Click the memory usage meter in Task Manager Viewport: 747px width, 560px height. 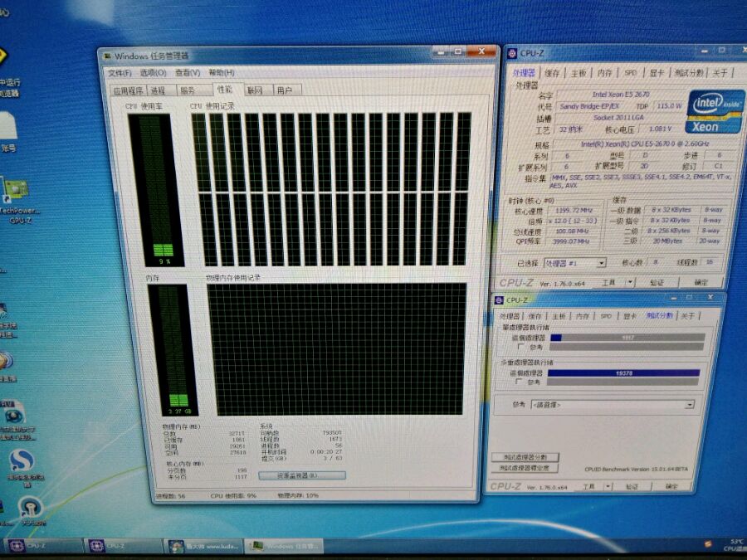pos(173,350)
